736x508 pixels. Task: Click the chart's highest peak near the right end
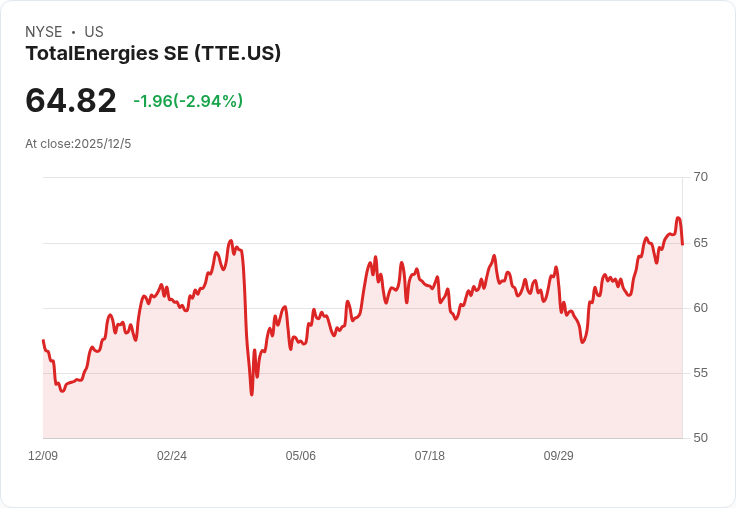tap(678, 218)
